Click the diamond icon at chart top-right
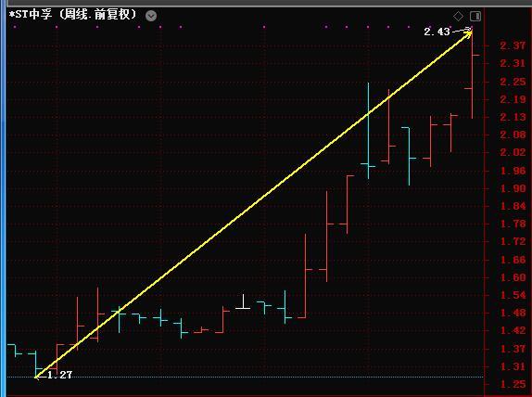Viewport: 532px width, 397px height. coord(458,16)
